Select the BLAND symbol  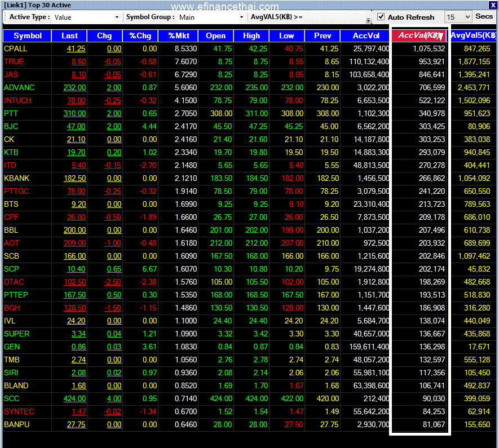tap(16, 385)
